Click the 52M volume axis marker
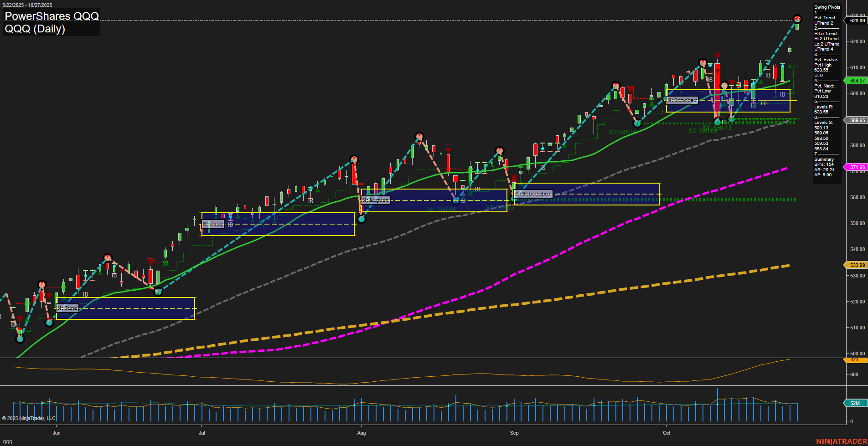 [855, 403]
